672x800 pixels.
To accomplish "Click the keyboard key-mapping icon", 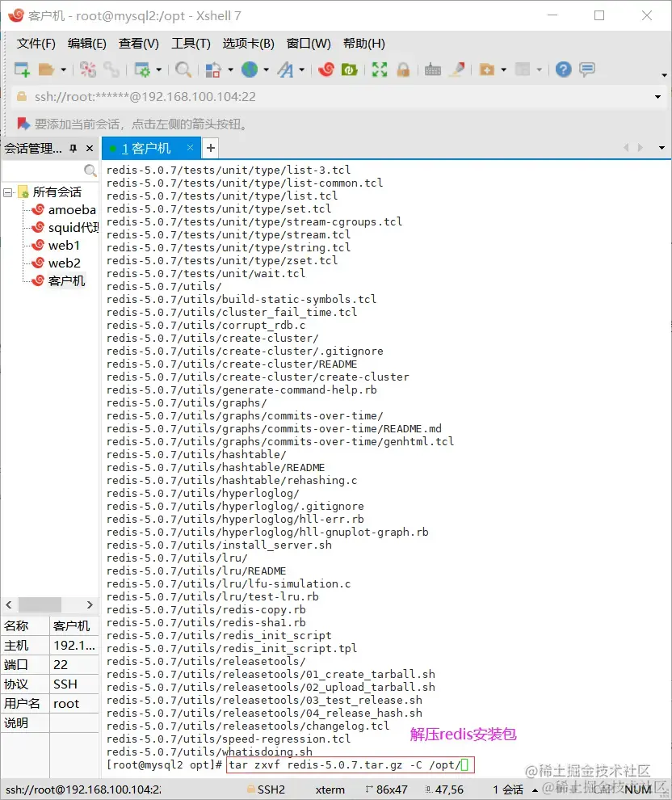I will [x=433, y=69].
